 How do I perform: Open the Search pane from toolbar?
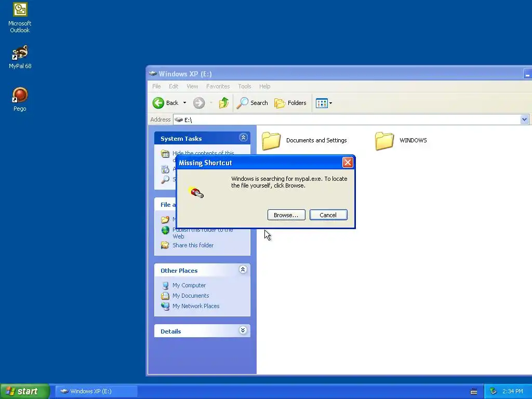click(x=252, y=103)
